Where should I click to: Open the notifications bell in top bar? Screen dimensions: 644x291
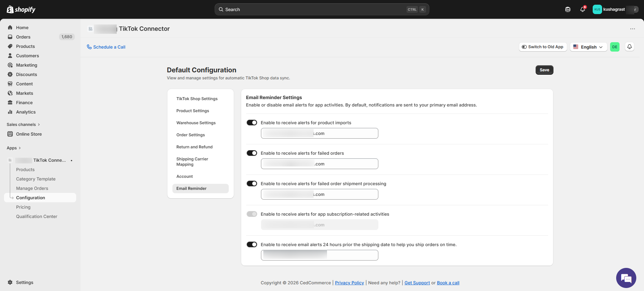(x=583, y=9)
